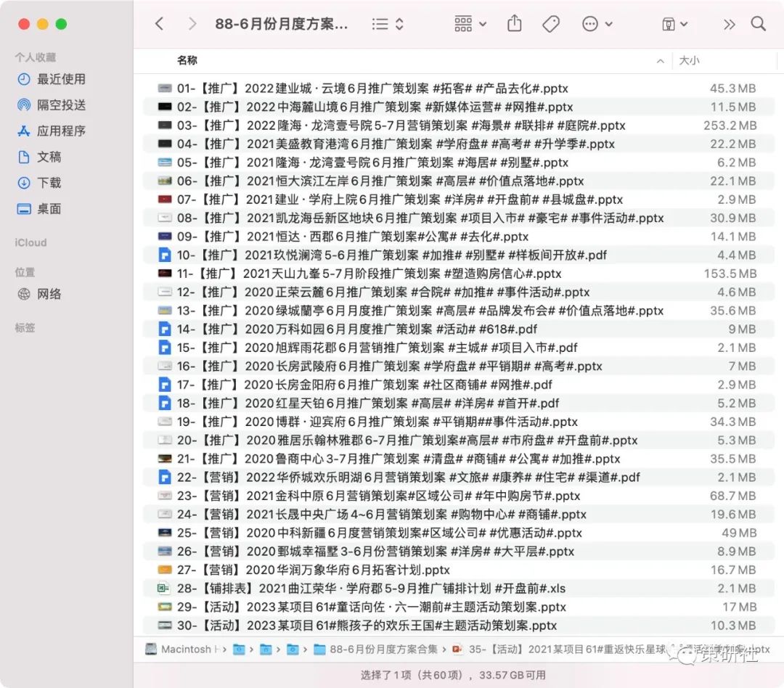Select file 03- 隆海·龙湾壹号院5-7月营销策划案
Viewport: 784px width, 688px height.
(459, 126)
